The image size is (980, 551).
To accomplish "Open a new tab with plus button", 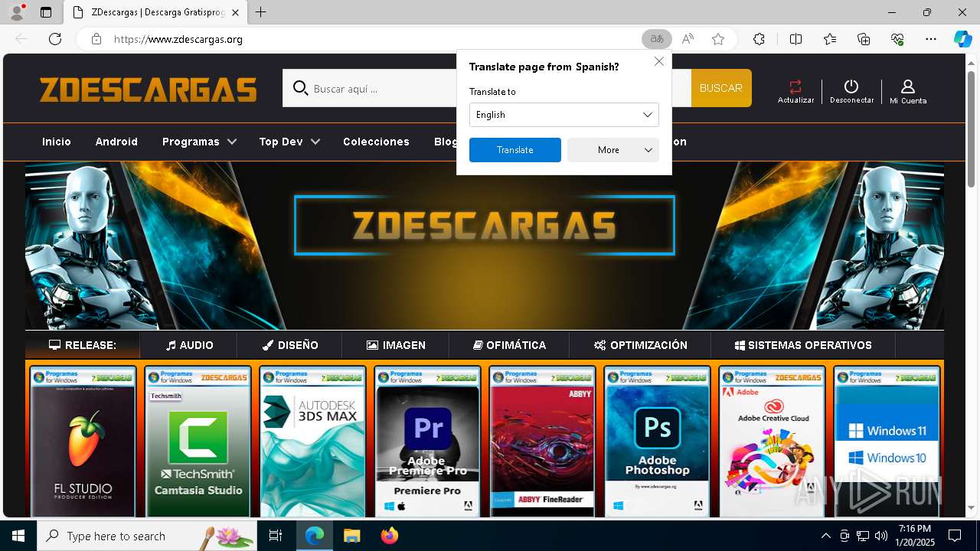I will 261,12.
